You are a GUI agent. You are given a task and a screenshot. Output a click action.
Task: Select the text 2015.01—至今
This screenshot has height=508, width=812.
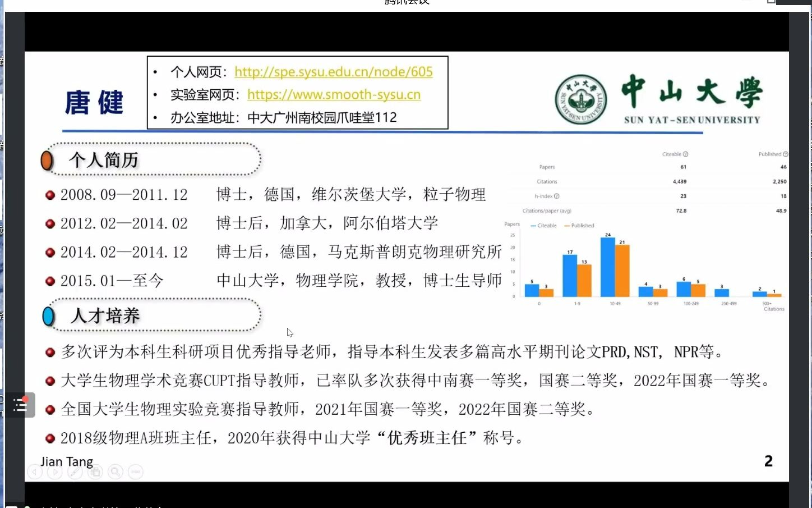pyautogui.click(x=112, y=281)
